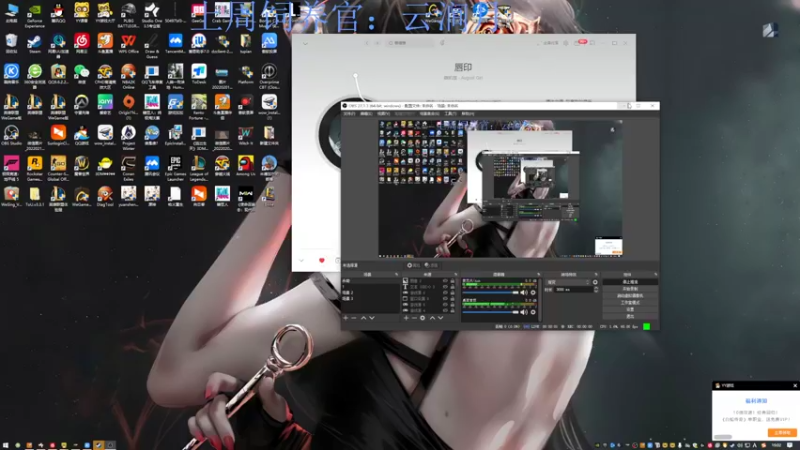Open transition properties gear in OBS

595,282
